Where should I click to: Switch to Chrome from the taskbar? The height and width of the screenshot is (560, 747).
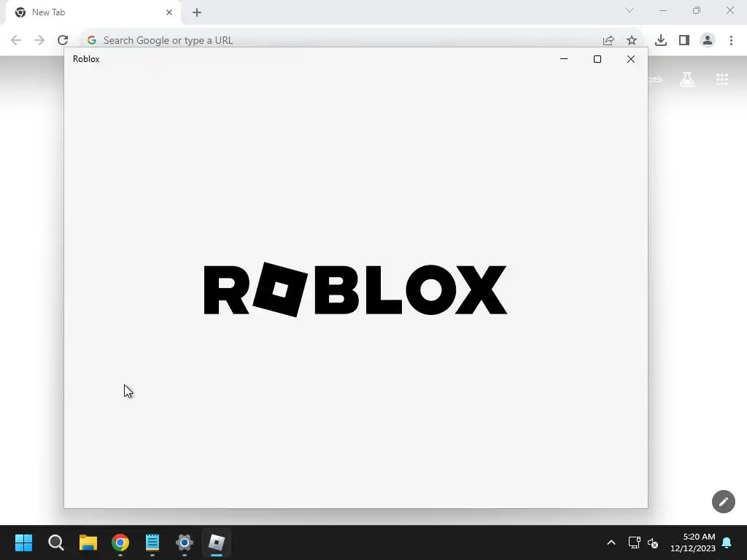120,542
